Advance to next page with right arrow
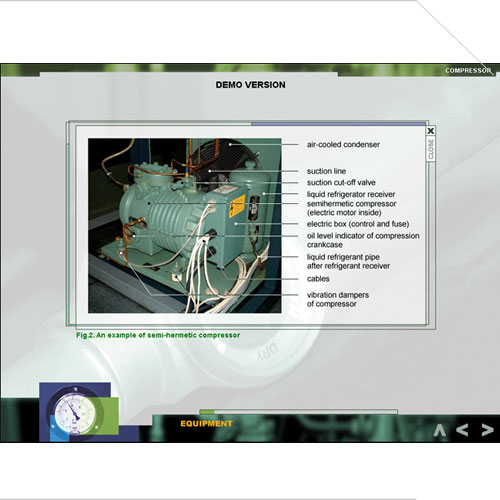The width and height of the screenshot is (500, 500). coord(487,430)
